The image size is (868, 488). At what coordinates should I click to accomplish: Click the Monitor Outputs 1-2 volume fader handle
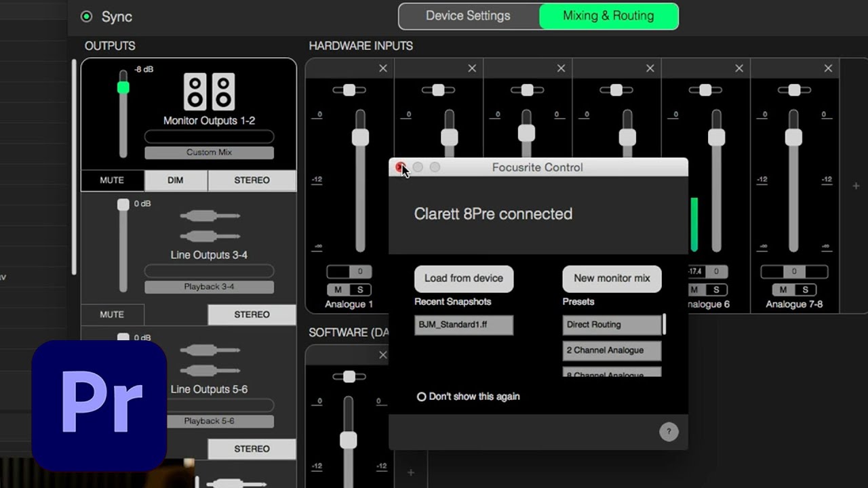point(123,87)
